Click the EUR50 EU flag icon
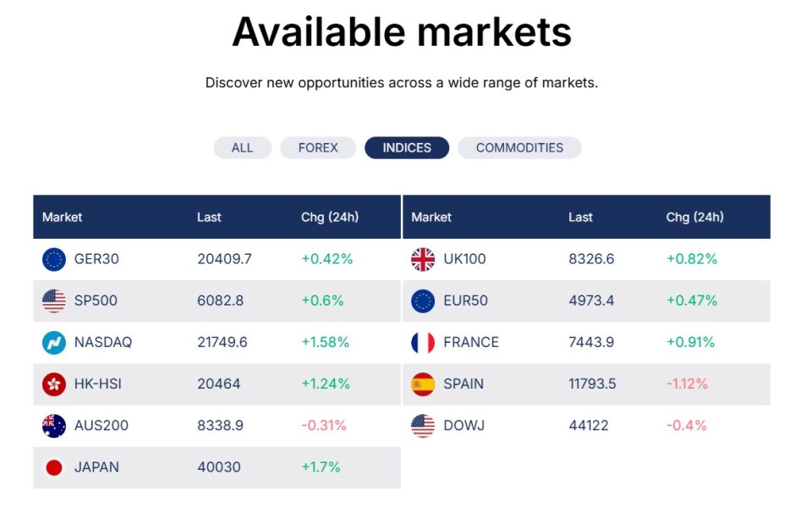 coord(423,301)
